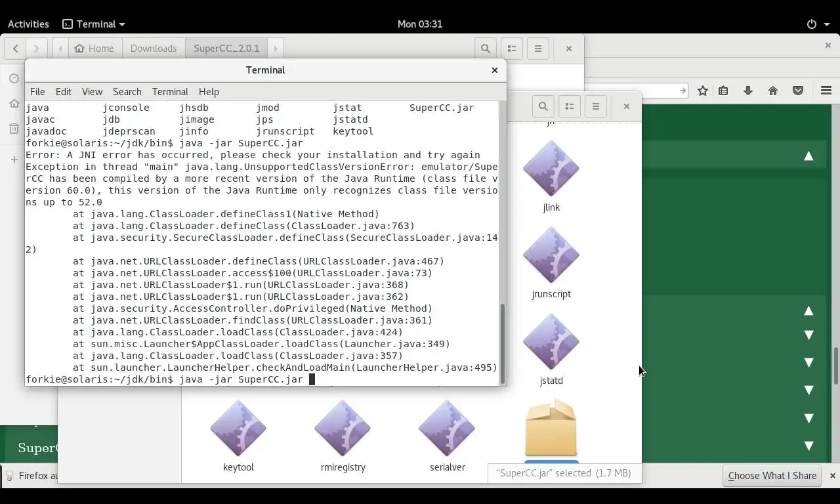Collapse second green section up arrow
This screenshot has height=504, width=840.
point(809,311)
